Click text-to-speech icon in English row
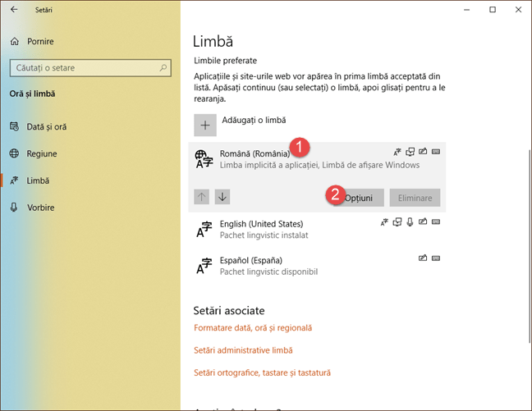 click(397, 222)
